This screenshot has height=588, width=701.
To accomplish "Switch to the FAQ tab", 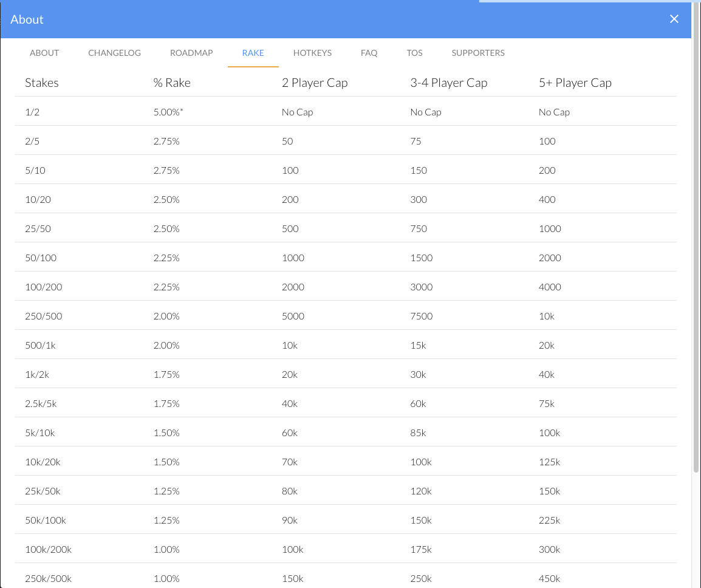I will (369, 53).
